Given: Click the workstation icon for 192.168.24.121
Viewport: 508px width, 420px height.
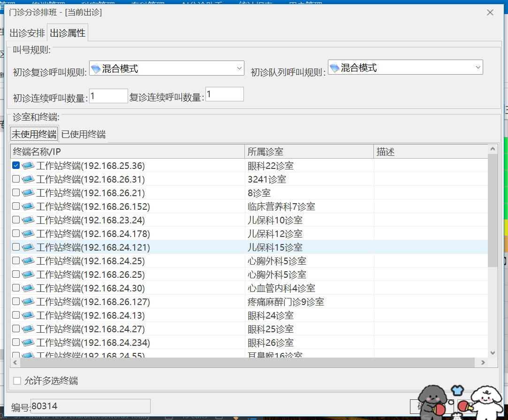Looking at the screenshot, I should click(x=28, y=247).
